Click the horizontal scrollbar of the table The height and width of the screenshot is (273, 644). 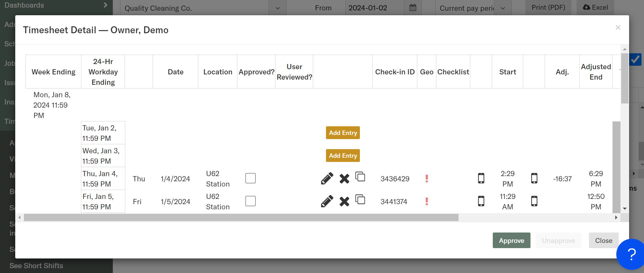241,218
